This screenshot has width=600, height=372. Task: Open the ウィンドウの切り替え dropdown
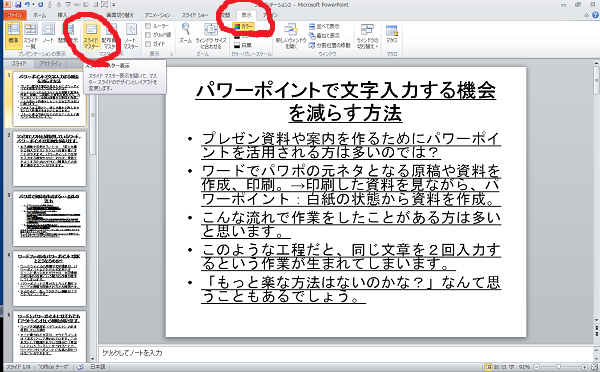click(x=367, y=36)
